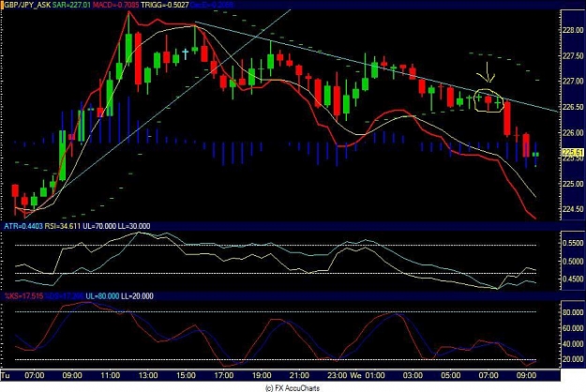Click the 226.00 price axis label

[x=573, y=132]
